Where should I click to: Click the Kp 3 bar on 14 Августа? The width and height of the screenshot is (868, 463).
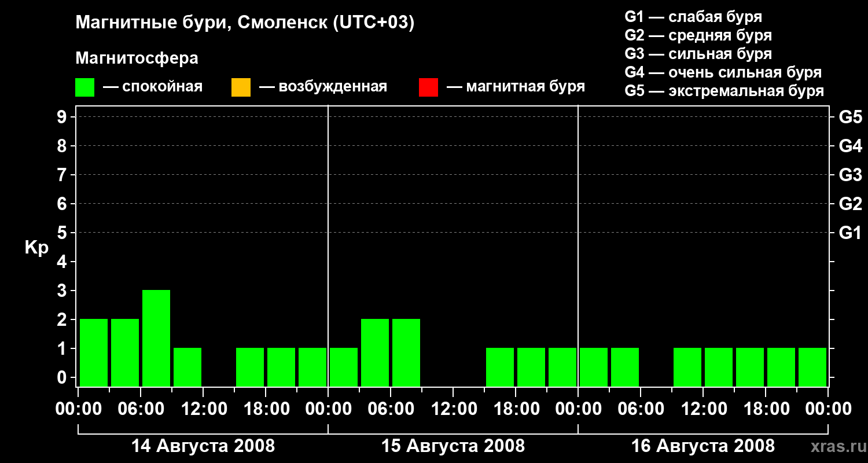tap(156, 338)
